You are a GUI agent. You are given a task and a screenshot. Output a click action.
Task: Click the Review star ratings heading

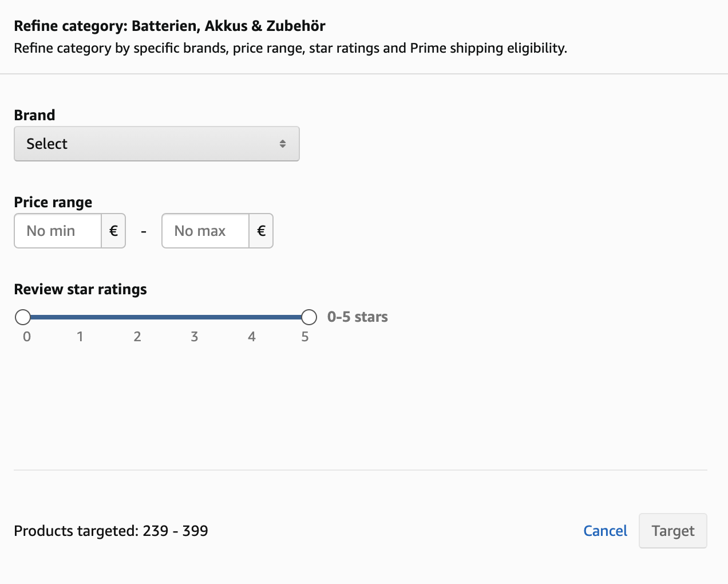pos(80,289)
